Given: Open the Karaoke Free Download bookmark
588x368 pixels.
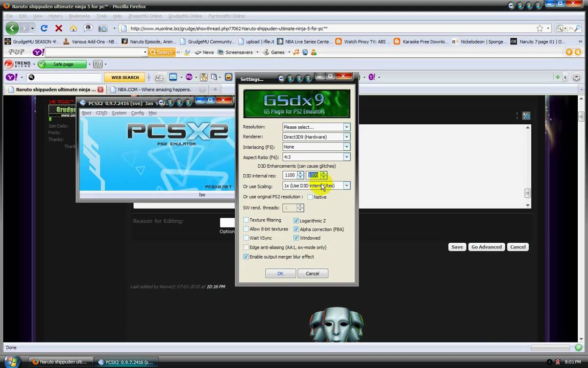Looking at the screenshot, I should pyautogui.click(x=421, y=42).
